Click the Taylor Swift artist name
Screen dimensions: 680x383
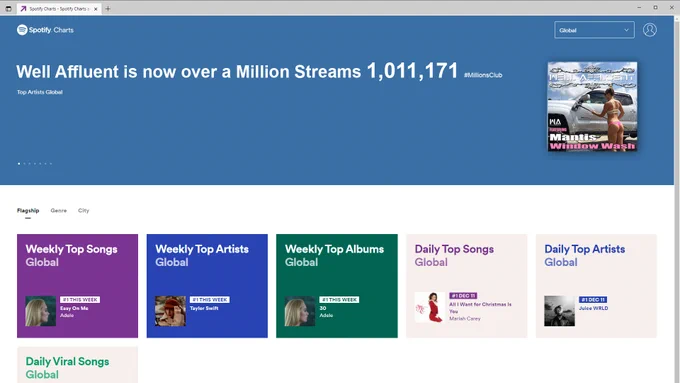[204, 308]
